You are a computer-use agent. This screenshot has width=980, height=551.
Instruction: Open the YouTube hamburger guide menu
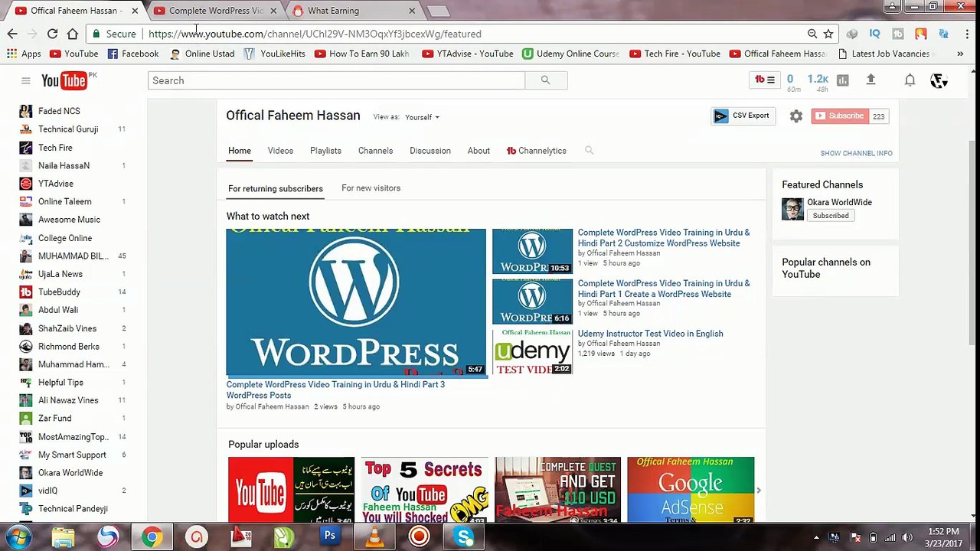[x=25, y=80]
